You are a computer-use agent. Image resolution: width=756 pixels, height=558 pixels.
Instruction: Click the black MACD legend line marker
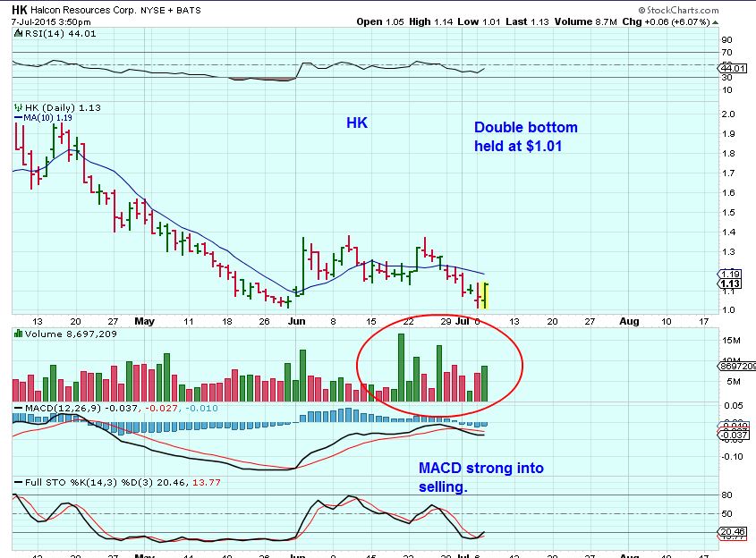(19, 408)
